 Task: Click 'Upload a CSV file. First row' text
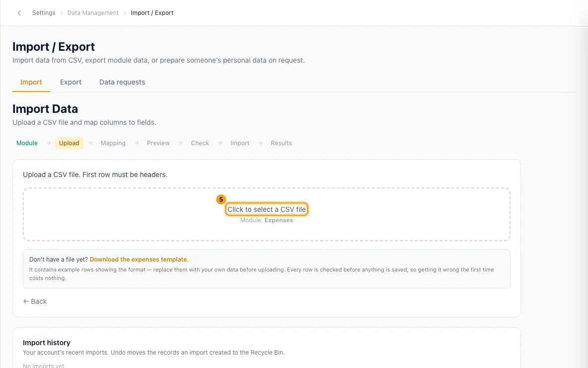pyautogui.click(x=95, y=175)
